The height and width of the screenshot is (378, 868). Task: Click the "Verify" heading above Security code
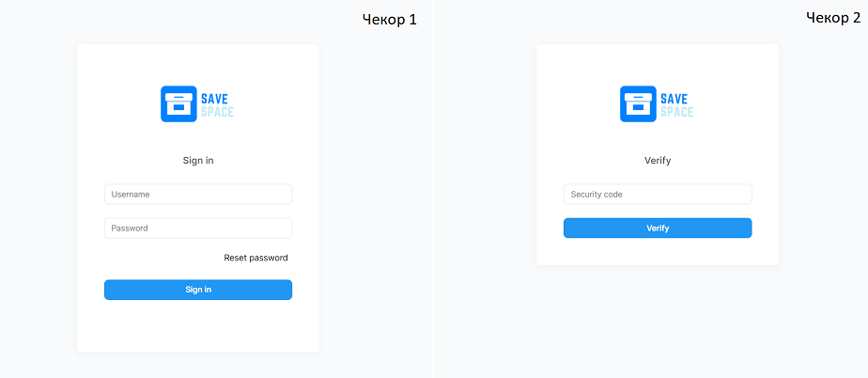tap(658, 161)
